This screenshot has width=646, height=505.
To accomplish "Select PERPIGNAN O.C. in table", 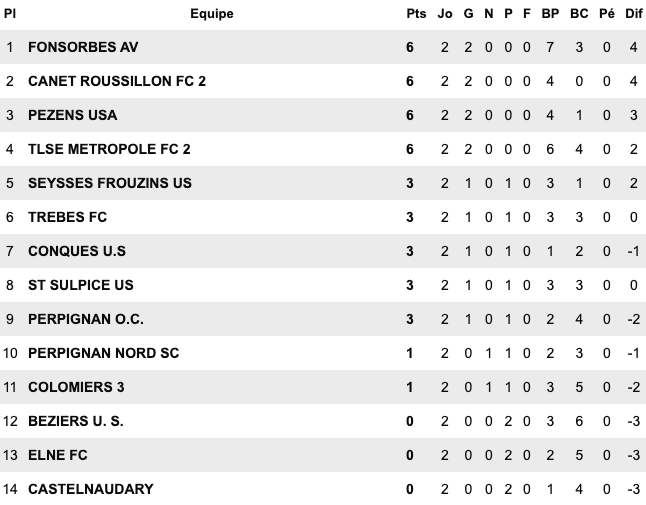I will 86,319.
